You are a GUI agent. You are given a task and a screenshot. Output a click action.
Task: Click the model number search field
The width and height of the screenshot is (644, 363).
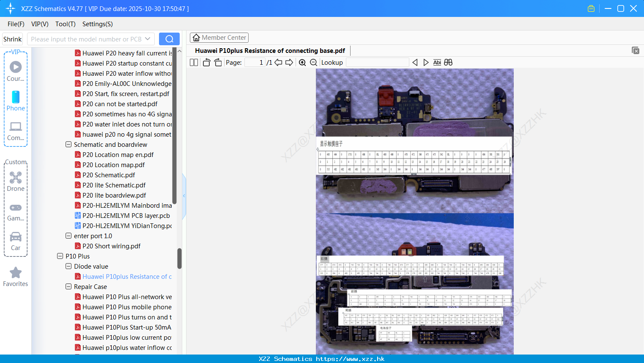click(x=86, y=39)
